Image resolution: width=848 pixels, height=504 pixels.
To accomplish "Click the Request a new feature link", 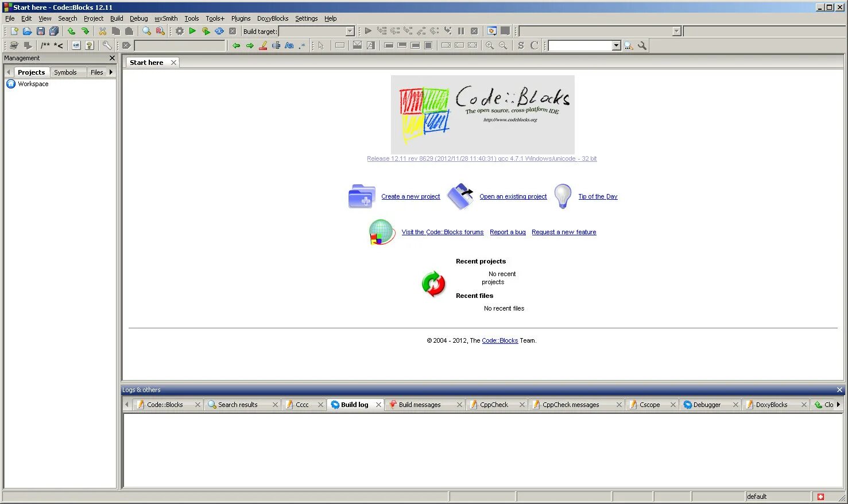I will click(x=564, y=232).
